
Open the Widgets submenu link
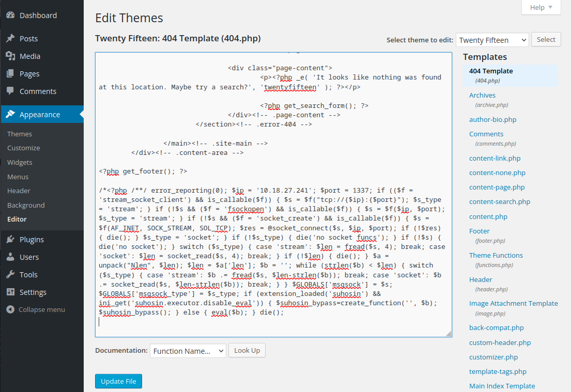tap(20, 162)
